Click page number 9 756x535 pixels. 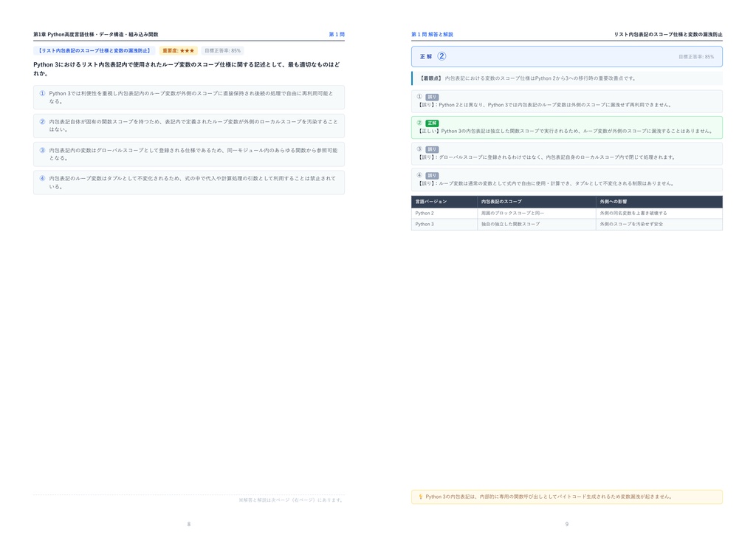(567, 524)
